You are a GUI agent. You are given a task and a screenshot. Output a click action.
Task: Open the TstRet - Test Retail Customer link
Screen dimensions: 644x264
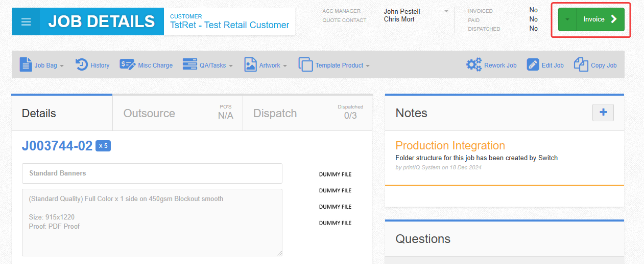229,25
